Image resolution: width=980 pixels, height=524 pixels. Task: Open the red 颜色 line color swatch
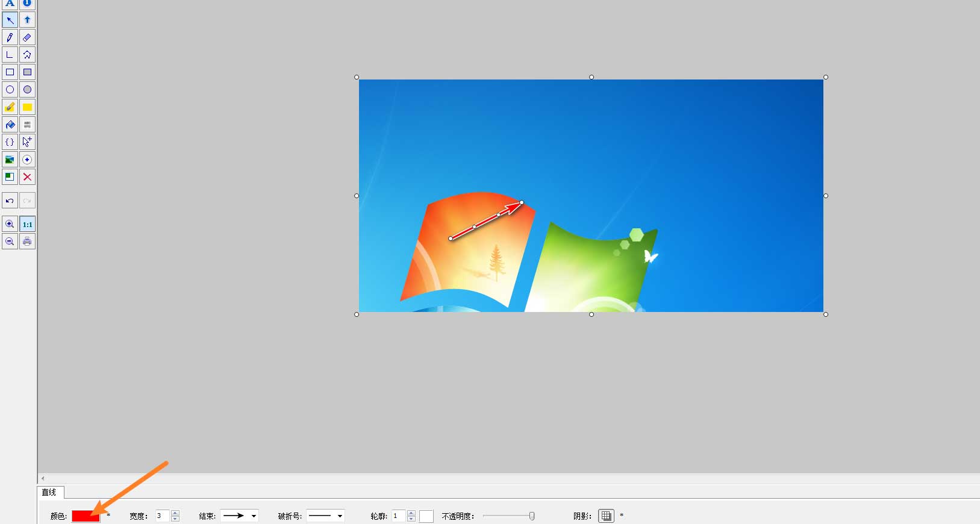tap(86, 516)
